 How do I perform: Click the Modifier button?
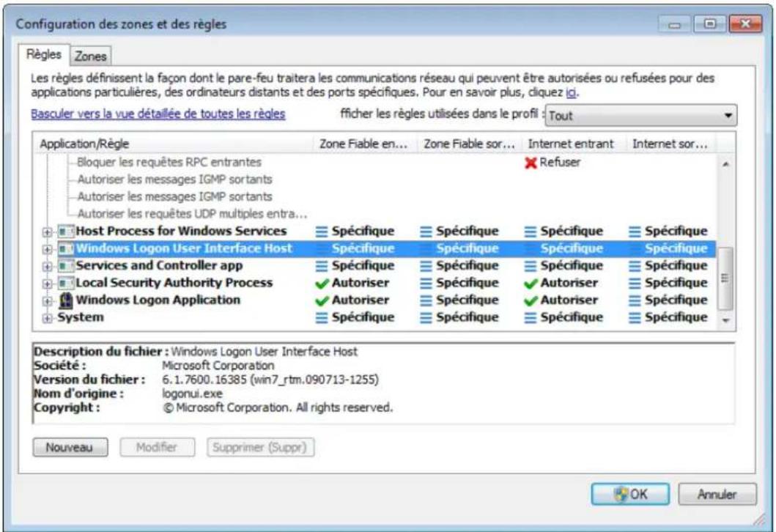pos(157,448)
